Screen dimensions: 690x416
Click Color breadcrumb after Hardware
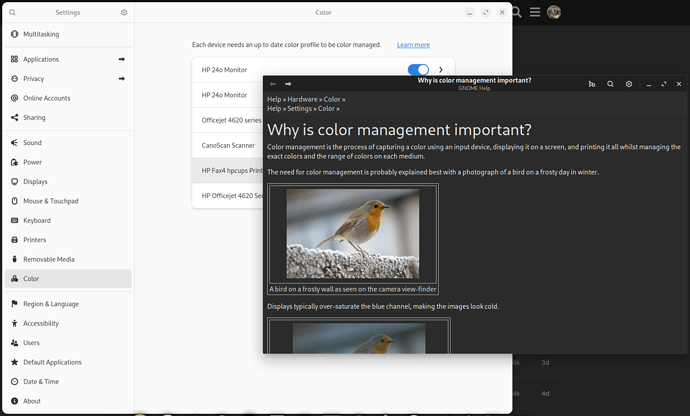click(x=332, y=99)
